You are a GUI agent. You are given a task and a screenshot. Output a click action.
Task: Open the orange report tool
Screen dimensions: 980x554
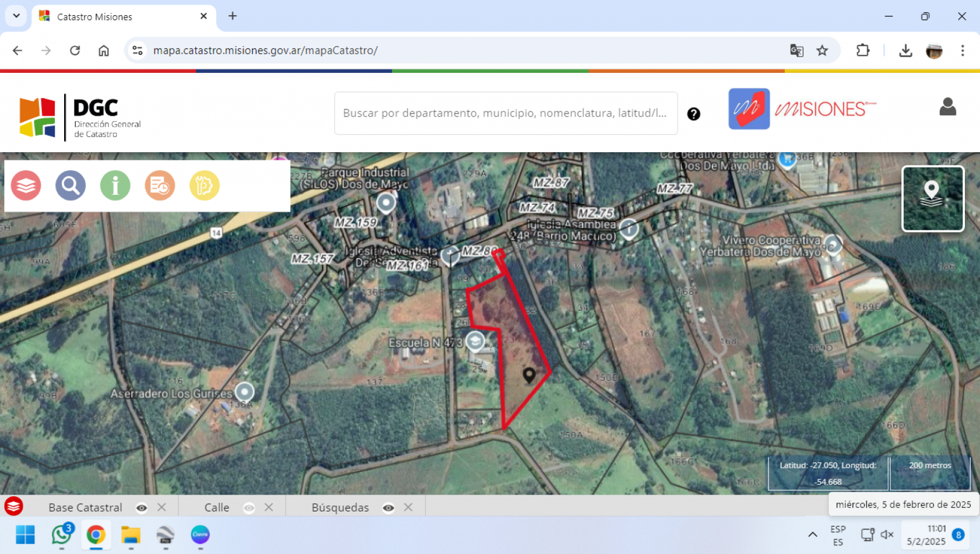tap(160, 185)
